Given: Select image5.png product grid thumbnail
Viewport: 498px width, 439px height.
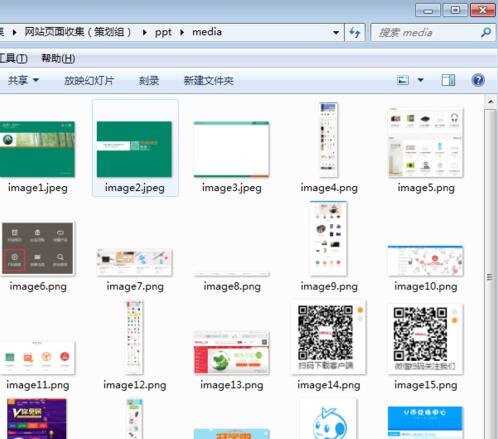Looking at the screenshot, I should click(426, 143).
